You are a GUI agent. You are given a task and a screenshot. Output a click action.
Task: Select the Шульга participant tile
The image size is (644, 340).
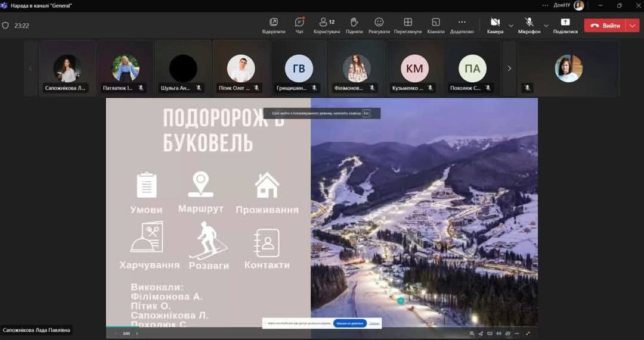click(x=183, y=68)
